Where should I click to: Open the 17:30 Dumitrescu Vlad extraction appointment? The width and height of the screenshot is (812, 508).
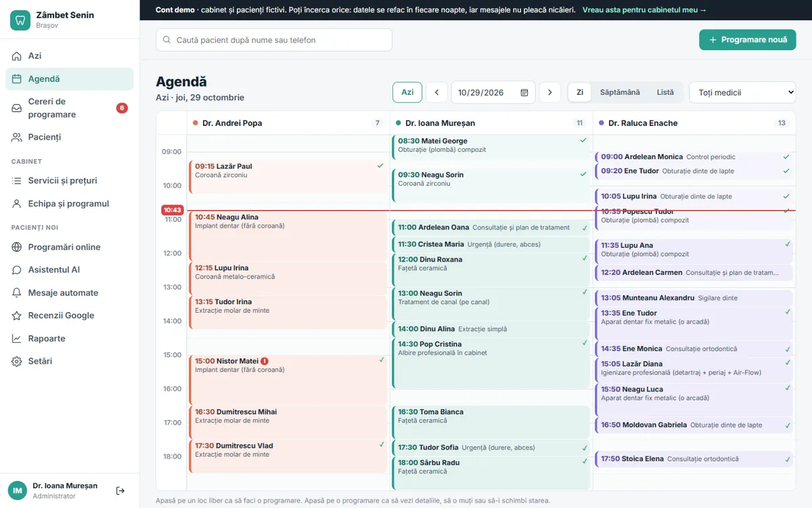click(x=288, y=456)
